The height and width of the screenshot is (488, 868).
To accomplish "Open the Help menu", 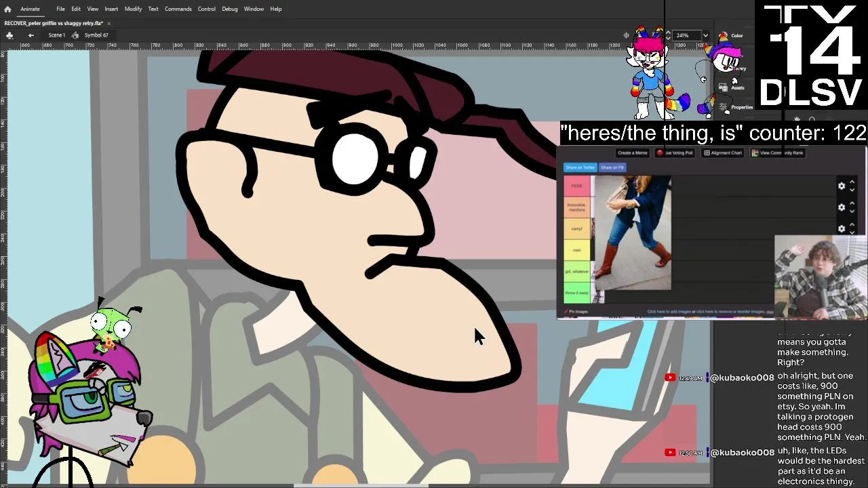I will [x=276, y=9].
